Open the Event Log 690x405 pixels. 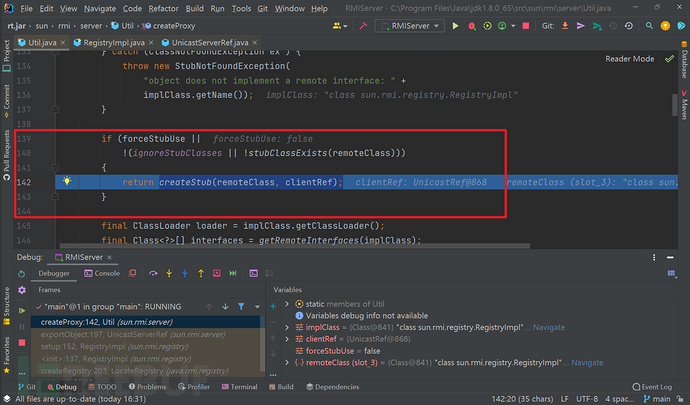tap(652, 387)
